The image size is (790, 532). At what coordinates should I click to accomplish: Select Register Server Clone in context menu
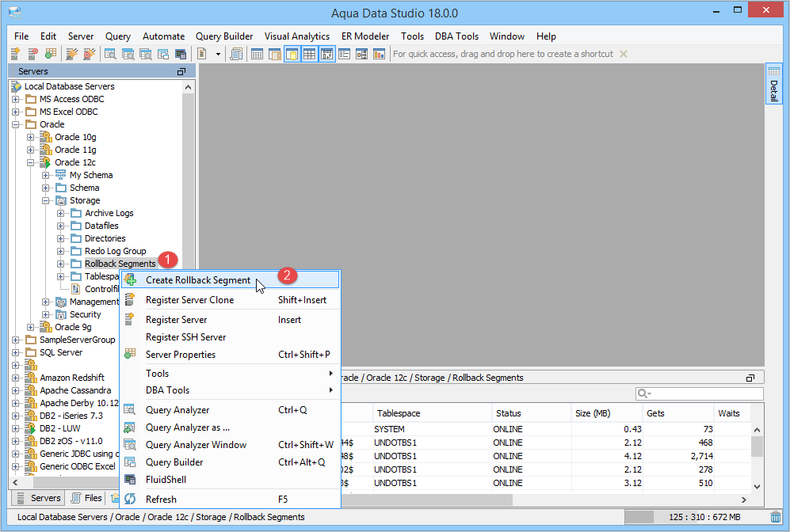click(231, 300)
